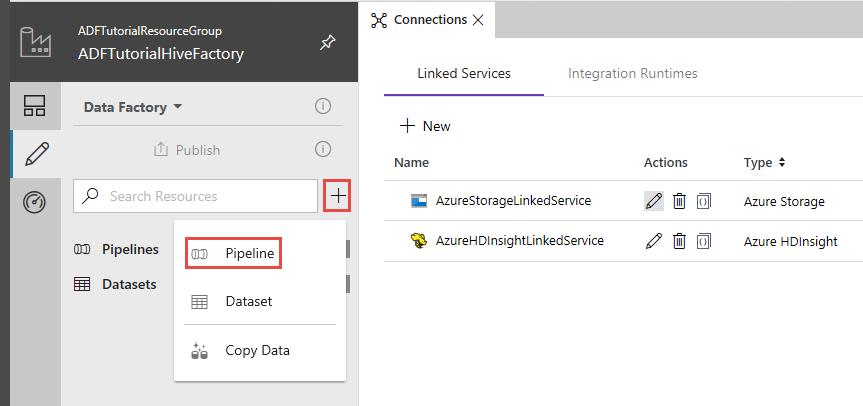Viewport: 863px width, 406px height.
Task: Delete AzureHDInsightLinkedService with trash icon
Action: 680,241
